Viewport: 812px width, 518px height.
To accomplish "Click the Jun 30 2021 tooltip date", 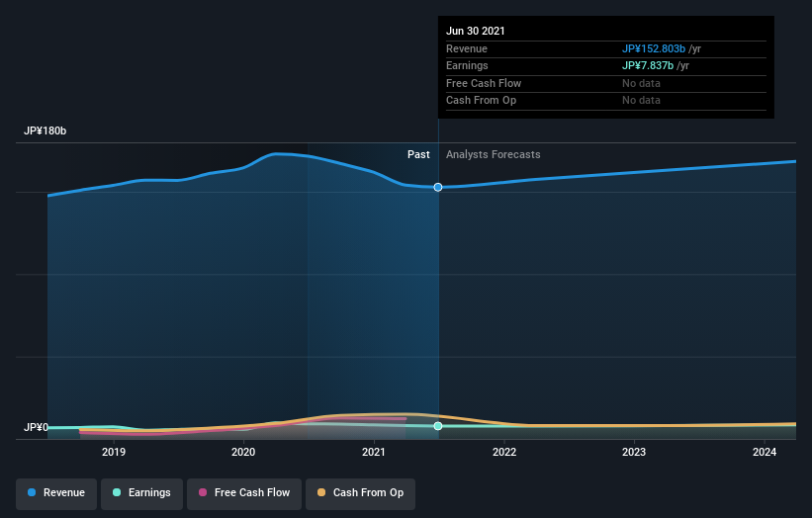I will [x=476, y=31].
